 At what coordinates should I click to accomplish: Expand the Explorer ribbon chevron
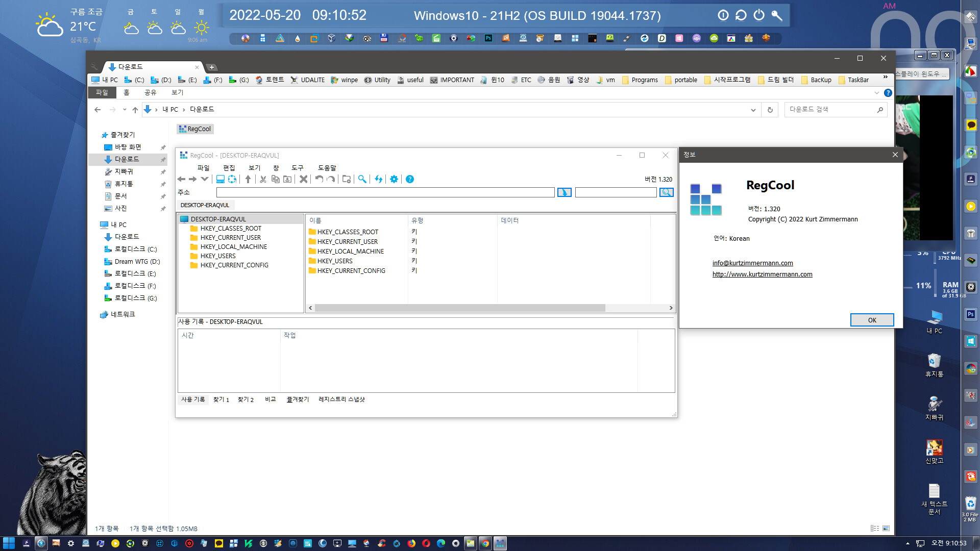click(x=877, y=93)
